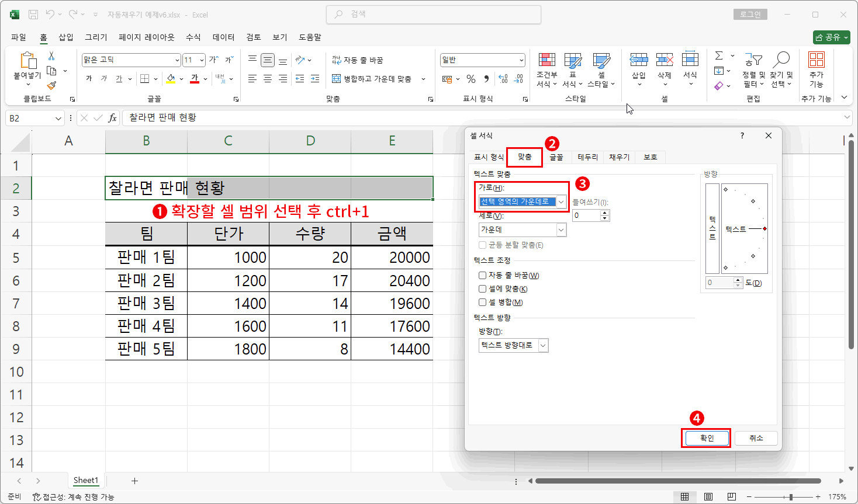Toggle italic text formatting
858x504 pixels.
(x=104, y=78)
